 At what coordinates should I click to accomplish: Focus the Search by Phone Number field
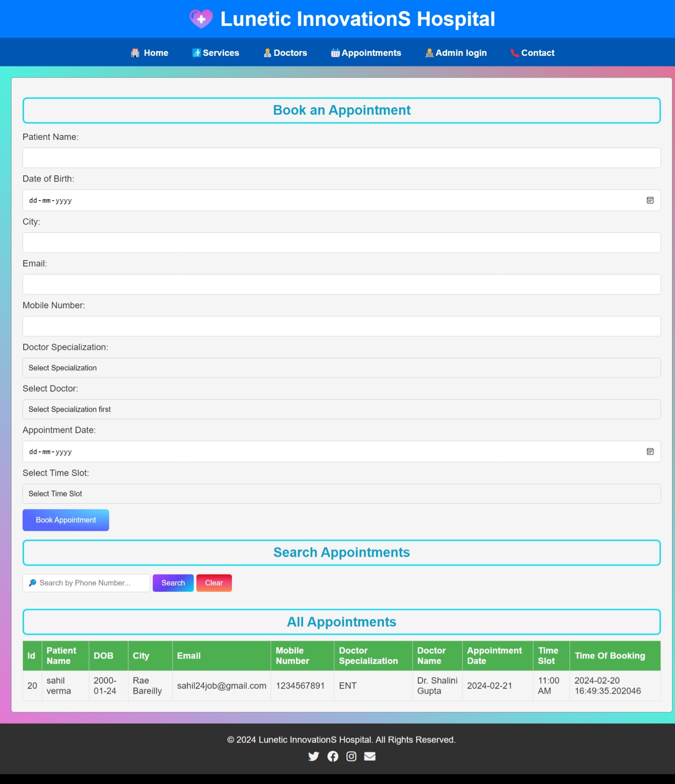[86, 583]
